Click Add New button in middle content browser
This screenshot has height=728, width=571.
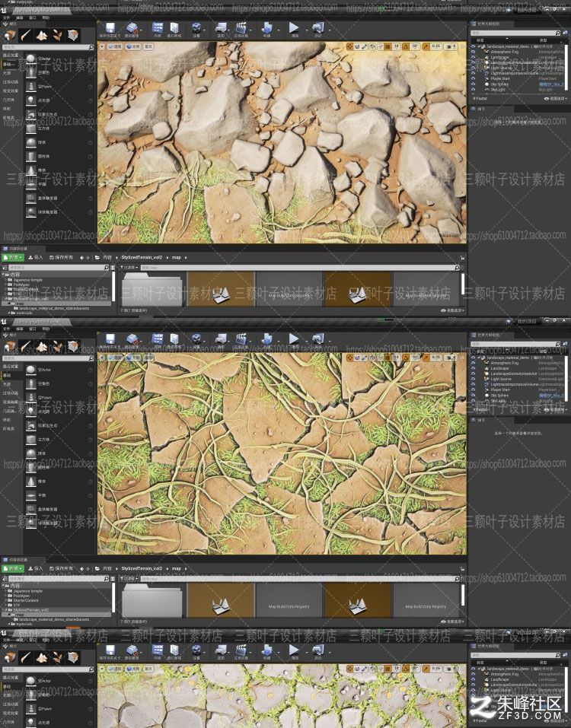pyautogui.click(x=13, y=568)
